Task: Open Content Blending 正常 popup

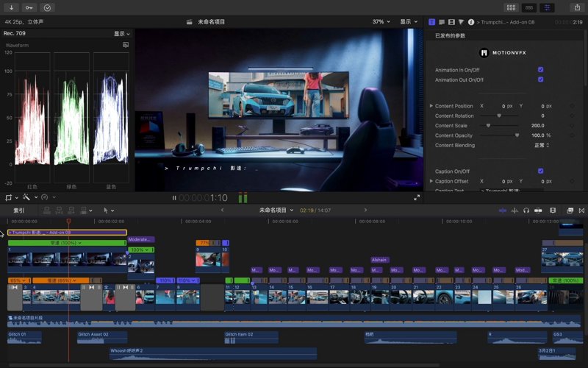Action: [542, 145]
